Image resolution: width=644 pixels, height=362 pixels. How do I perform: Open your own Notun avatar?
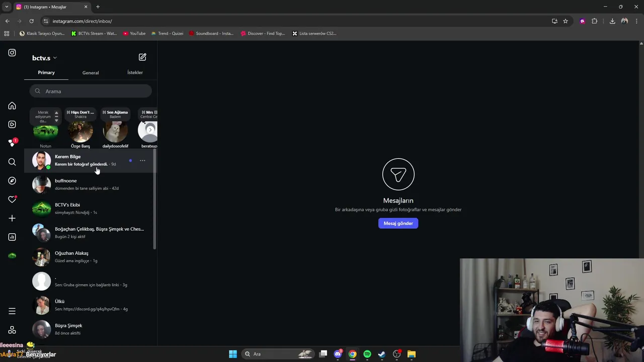point(45,132)
